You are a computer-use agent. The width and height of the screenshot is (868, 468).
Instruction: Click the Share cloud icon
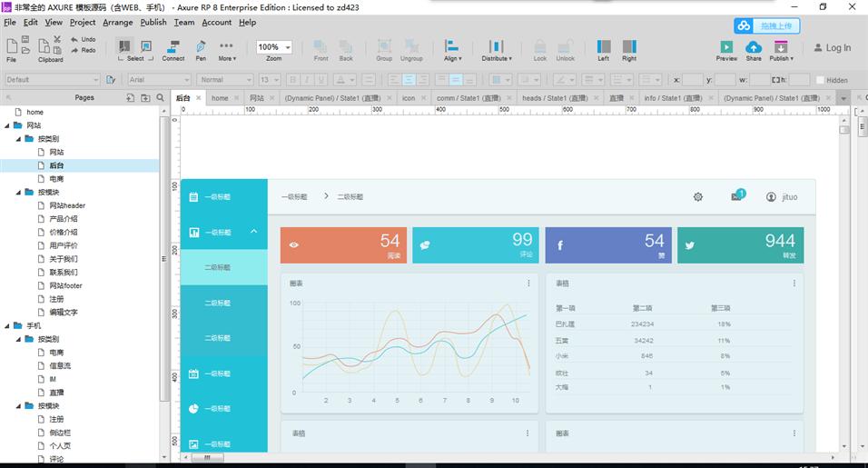[x=754, y=46]
